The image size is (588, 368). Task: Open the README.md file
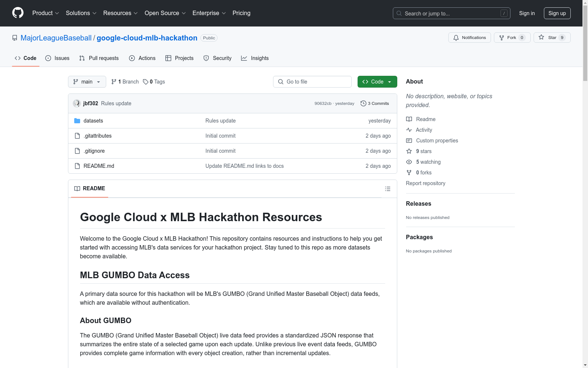tap(99, 166)
